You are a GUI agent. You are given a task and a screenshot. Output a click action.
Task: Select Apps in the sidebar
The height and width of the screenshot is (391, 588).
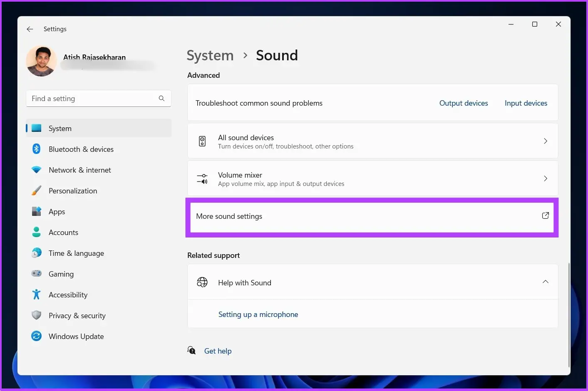click(x=57, y=212)
